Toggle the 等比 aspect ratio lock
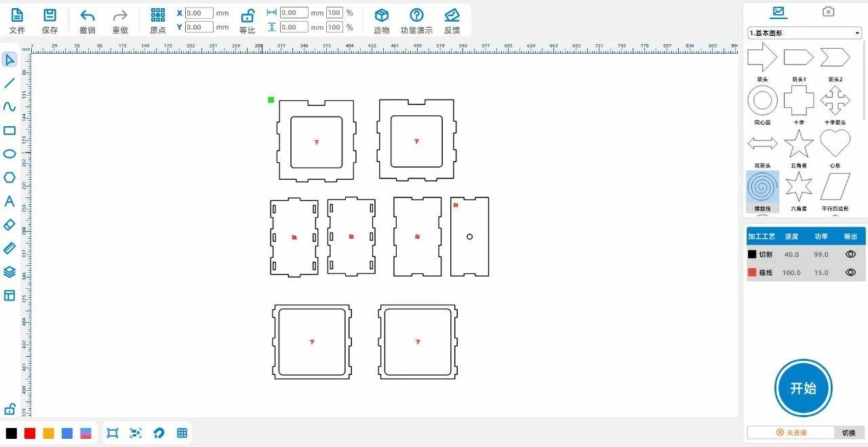Viewport: 868px width, 447px height. click(x=248, y=20)
